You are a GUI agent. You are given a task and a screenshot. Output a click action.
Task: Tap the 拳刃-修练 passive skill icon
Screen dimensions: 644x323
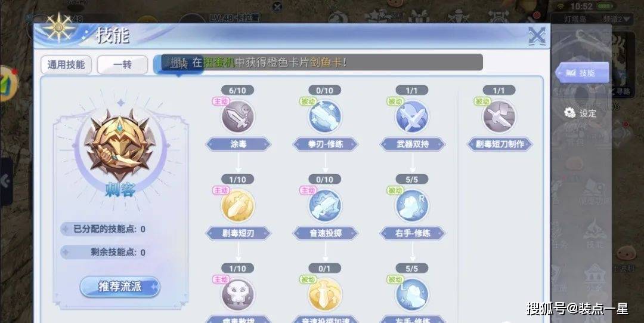click(325, 116)
